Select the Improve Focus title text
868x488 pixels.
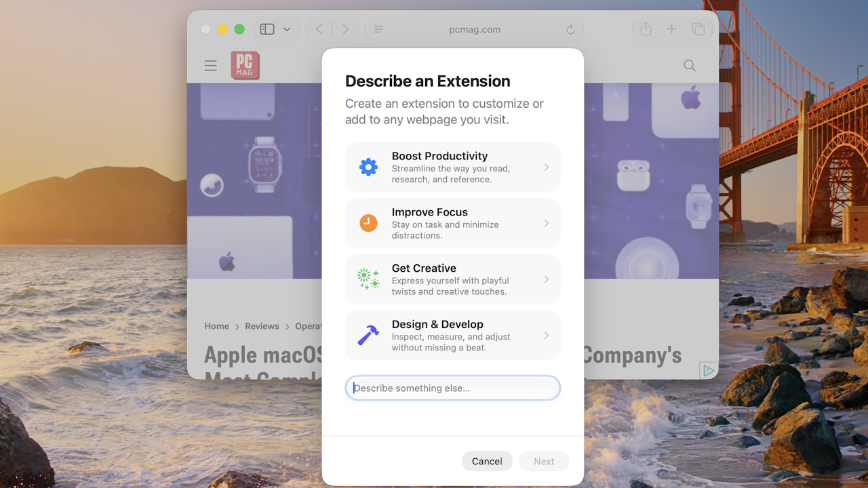430,212
